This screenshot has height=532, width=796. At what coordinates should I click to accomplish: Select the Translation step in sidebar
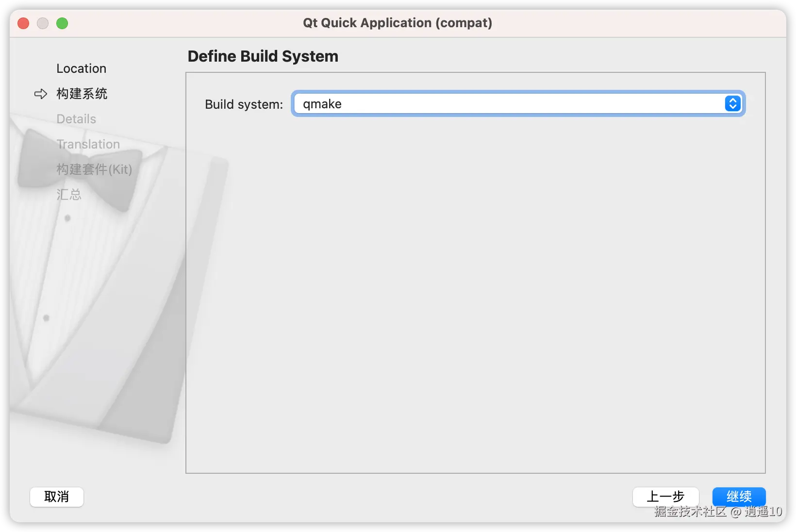(x=88, y=144)
